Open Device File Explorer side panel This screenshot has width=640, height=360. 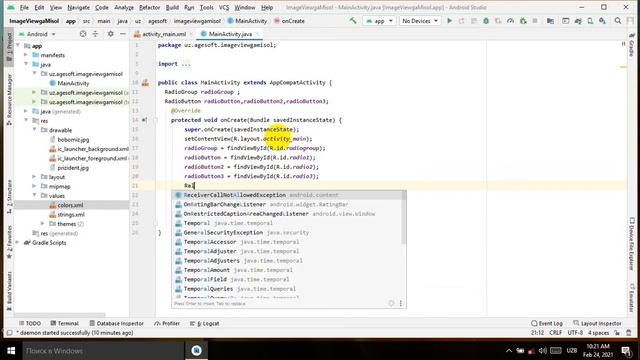click(x=631, y=244)
